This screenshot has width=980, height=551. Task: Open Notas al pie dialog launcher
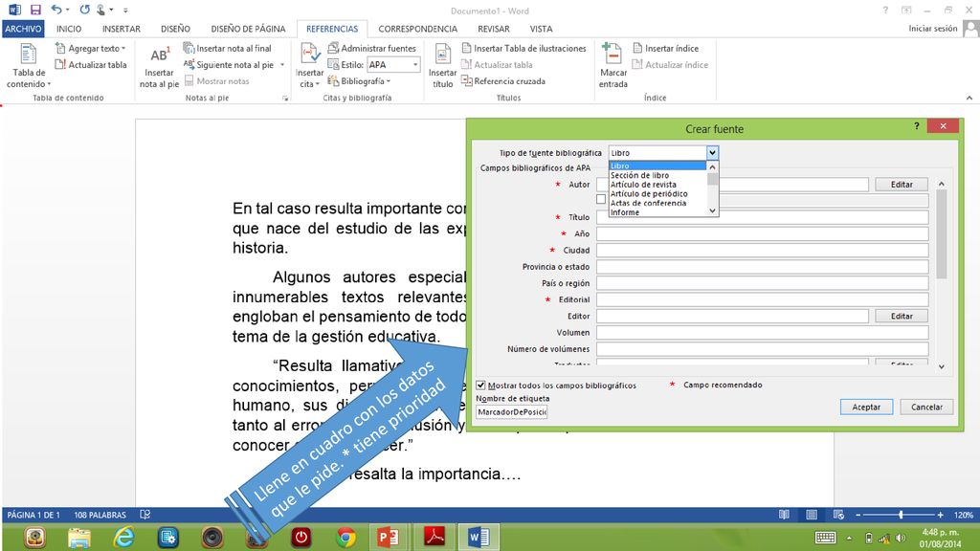[285, 99]
